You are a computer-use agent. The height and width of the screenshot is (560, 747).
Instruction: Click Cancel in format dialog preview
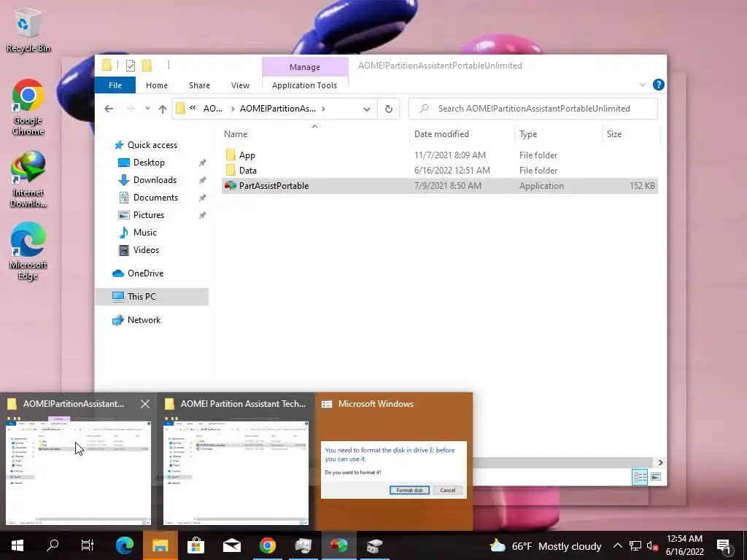(447, 490)
